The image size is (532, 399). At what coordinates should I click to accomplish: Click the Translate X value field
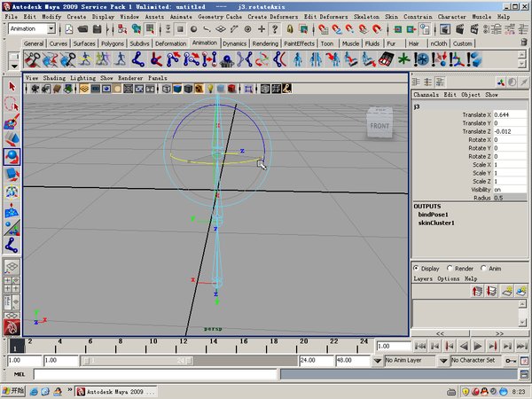511,115
